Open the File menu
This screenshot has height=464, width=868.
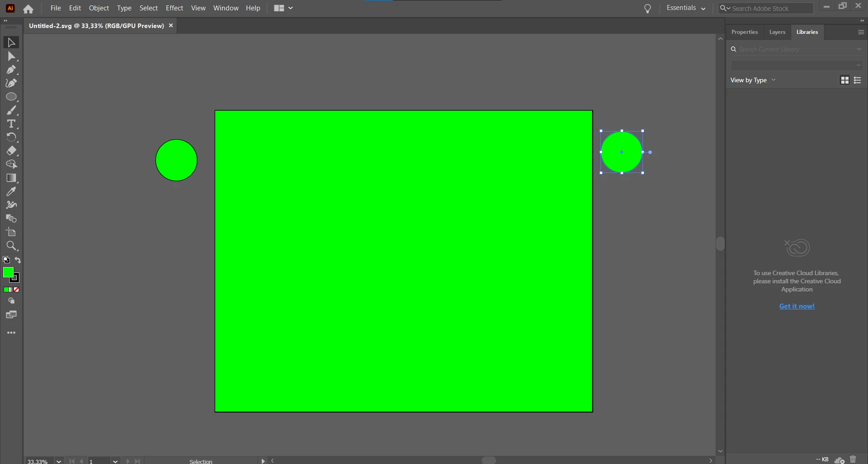pos(56,8)
